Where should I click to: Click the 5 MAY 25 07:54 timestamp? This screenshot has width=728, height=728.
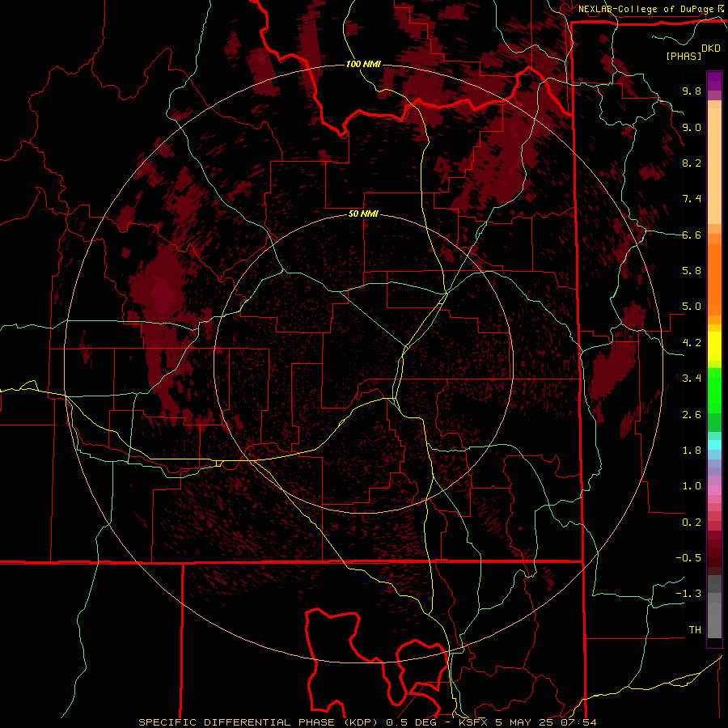pyautogui.click(x=546, y=722)
